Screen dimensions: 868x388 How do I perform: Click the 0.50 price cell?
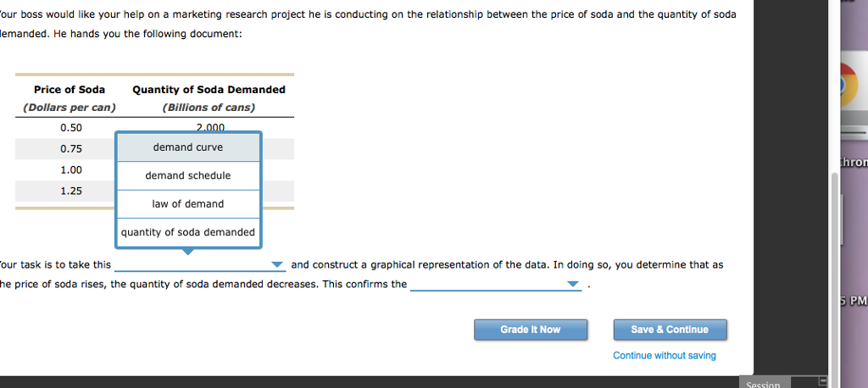(x=71, y=128)
